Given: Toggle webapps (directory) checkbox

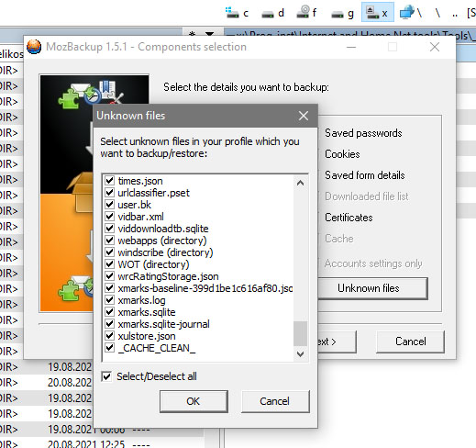Looking at the screenshot, I should (x=109, y=240).
